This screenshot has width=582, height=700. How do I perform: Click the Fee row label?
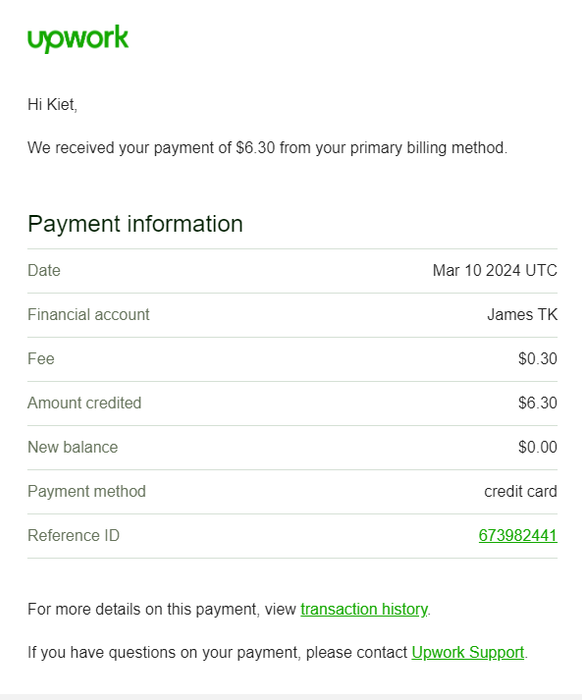pos(41,358)
